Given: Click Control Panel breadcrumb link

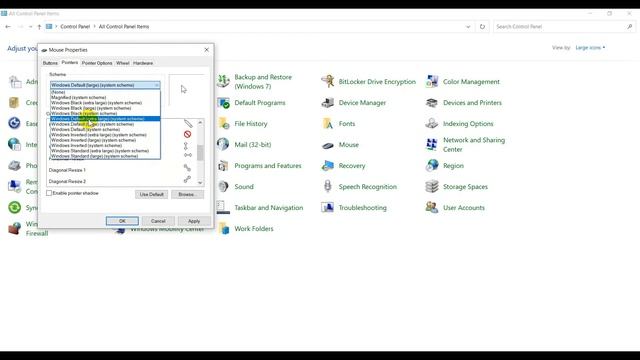Looking at the screenshot, I should [75, 27].
